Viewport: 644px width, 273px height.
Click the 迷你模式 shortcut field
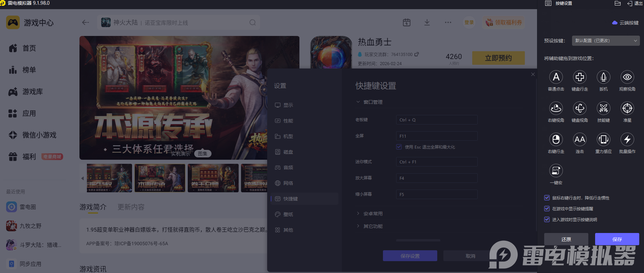click(x=437, y=162)
